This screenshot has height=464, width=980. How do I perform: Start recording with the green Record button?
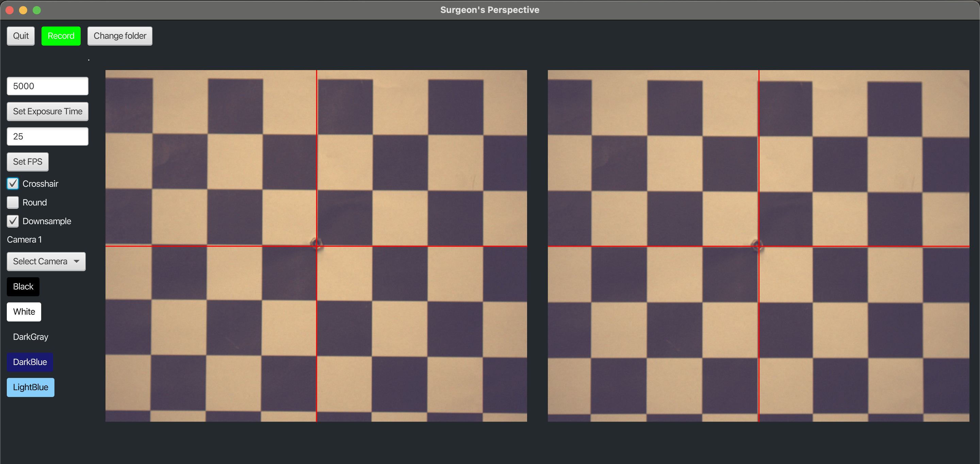(61, 36)
